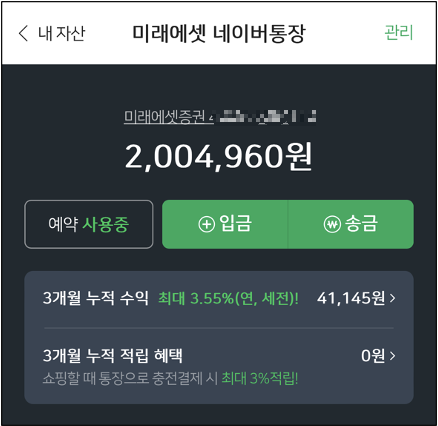Screen dimensions: 438x426
Task: Click the 최대 3.55%(연, 세전)! text
Action: coord(228,298)
